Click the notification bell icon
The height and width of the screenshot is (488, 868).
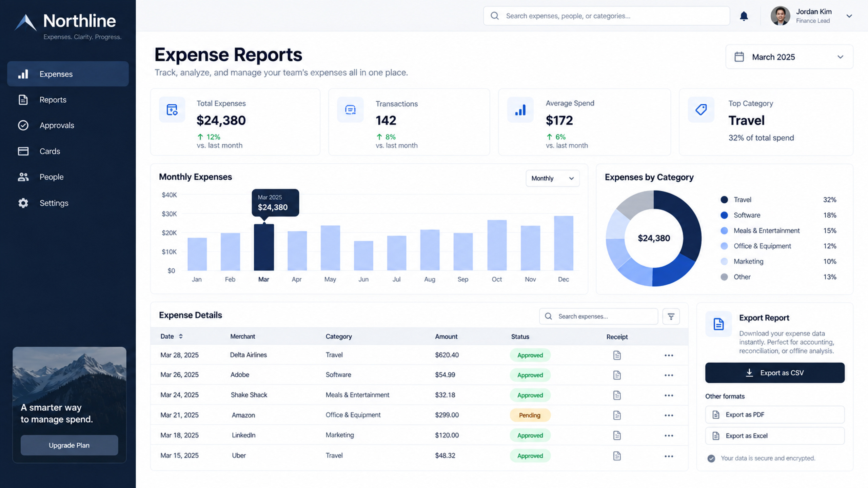pos(744,16)
